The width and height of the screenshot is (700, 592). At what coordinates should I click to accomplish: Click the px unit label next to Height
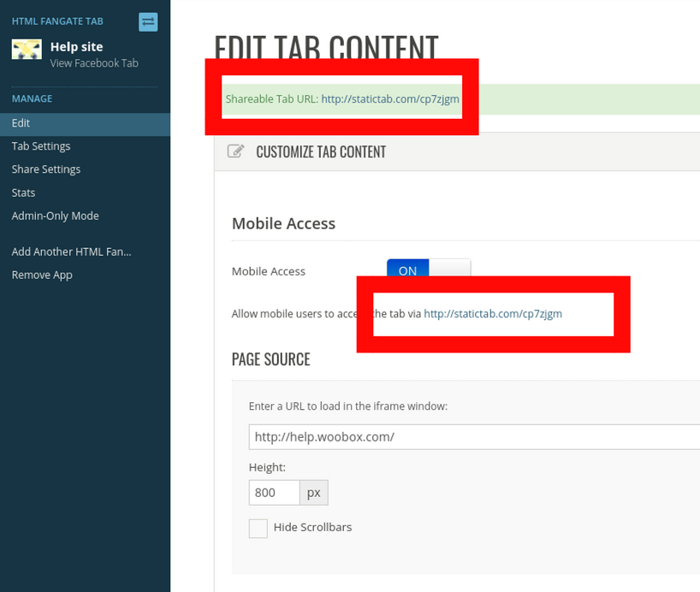pos(313,493)
